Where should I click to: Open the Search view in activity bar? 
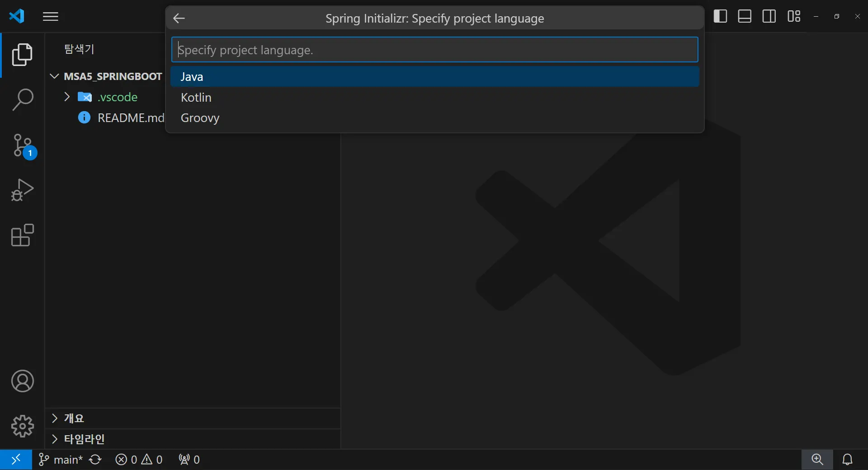[22, 100]
